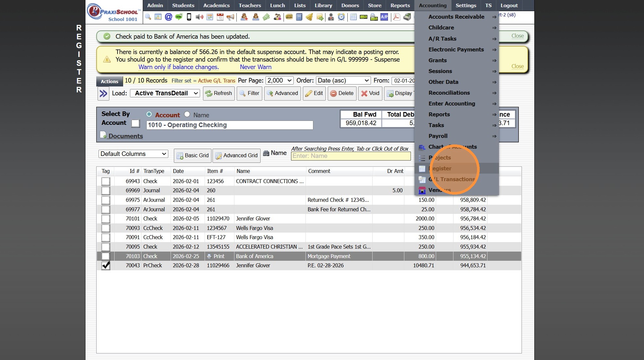Screen dimensions: 644x360
Task: Expand actions with double-chevron icon
Action: 103,94
